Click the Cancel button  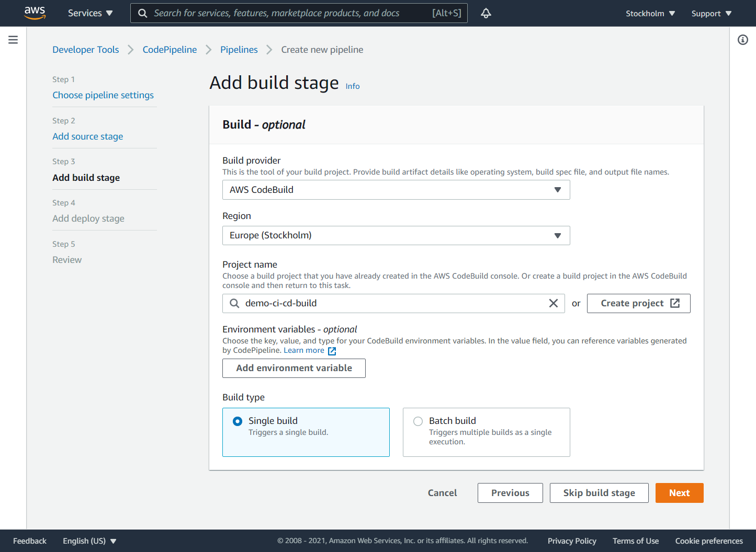pyautogui.click(x=443, y=493)
